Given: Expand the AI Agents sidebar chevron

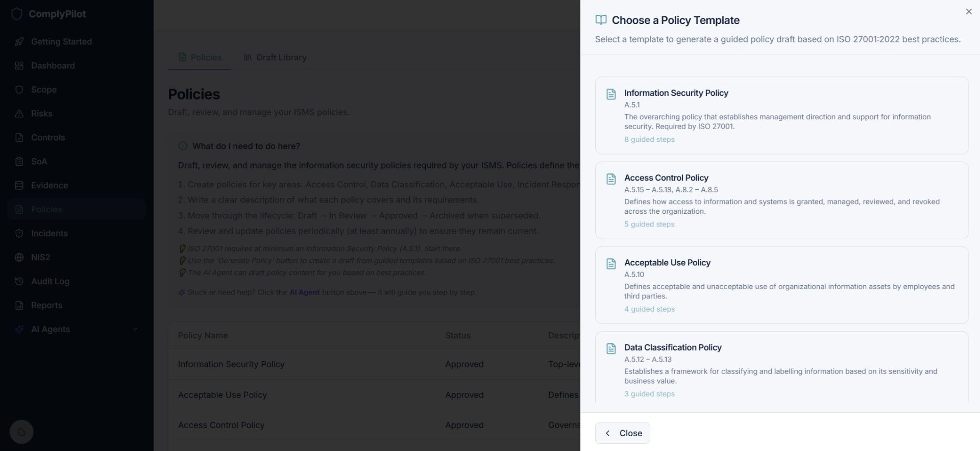Looking at the screenshot, I should (x=135, y=330).
